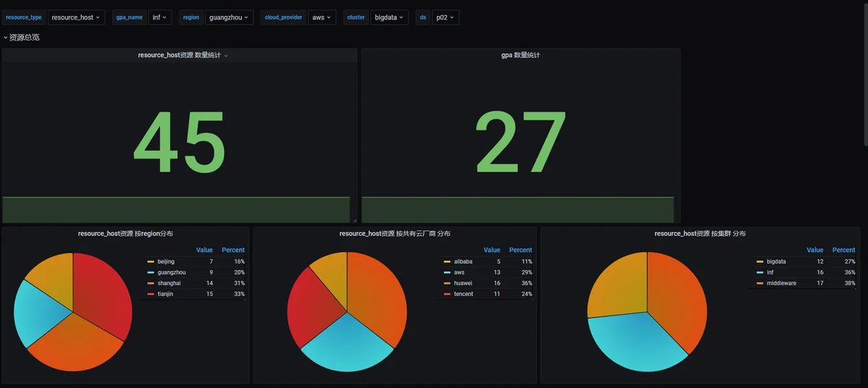Open the ds dropdown showing p02

coord(446,17)
